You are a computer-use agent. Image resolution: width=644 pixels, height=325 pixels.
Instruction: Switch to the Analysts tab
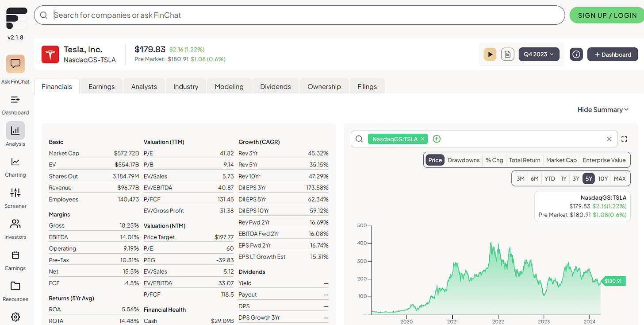coord(144,86)
